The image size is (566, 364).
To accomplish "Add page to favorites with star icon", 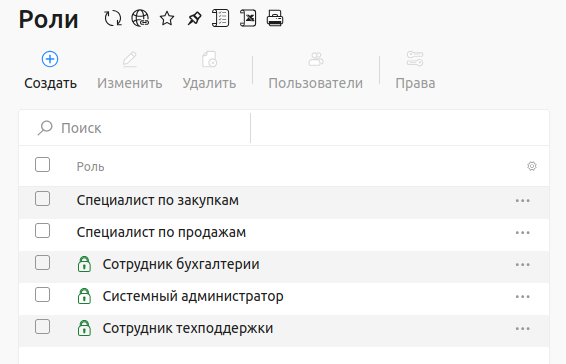I will pyautogui.click(x=167, y=18).
